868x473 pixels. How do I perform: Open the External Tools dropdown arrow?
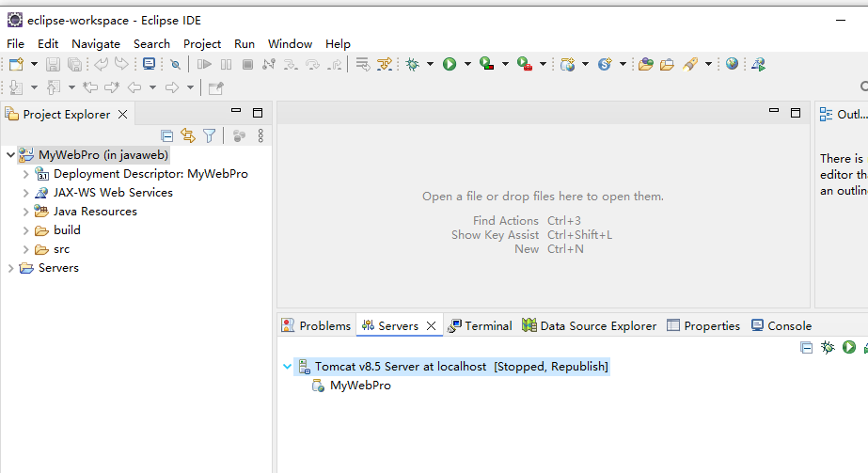(x=543, y=64)
